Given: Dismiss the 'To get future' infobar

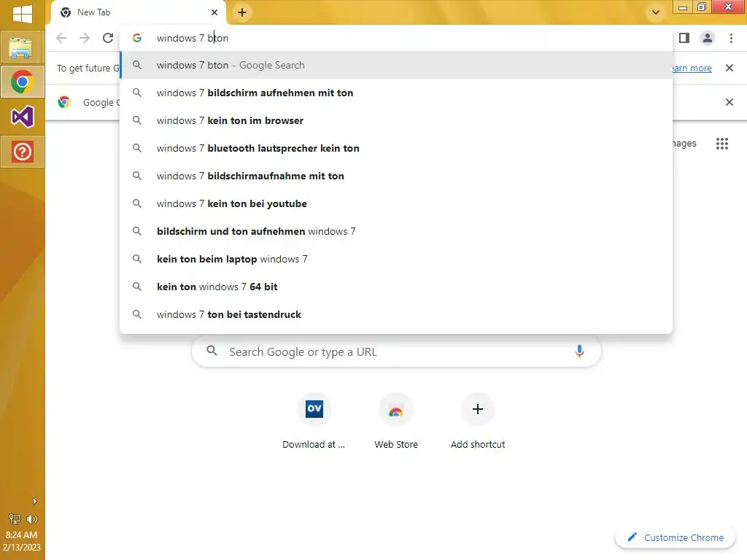Looking at the screenshot, I should click(x=729, y=68).
